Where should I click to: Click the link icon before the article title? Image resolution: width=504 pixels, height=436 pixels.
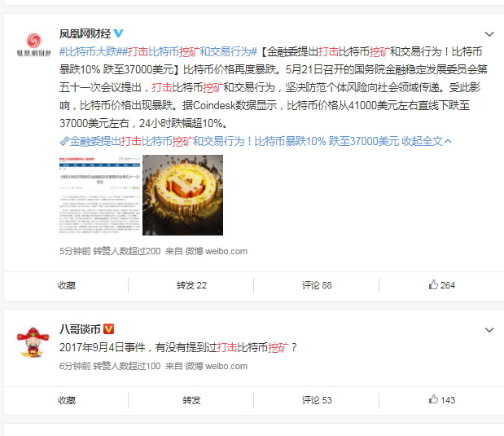(x=64, y=141)
